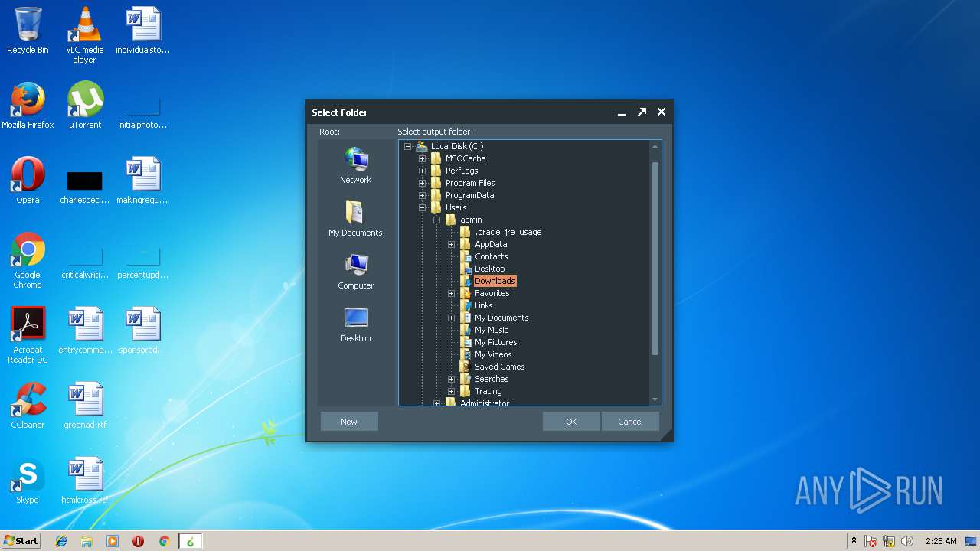The width and height of the screenshot is (980, 551).
Task: Open Google Chrome desktop icon
Action: tap(28, 260)
